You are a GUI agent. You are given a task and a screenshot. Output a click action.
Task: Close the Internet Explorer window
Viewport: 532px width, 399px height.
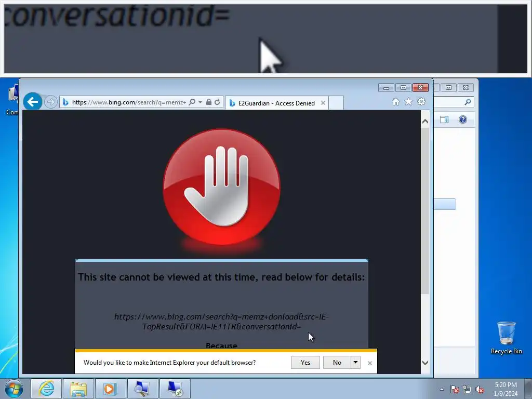(420, 88)
